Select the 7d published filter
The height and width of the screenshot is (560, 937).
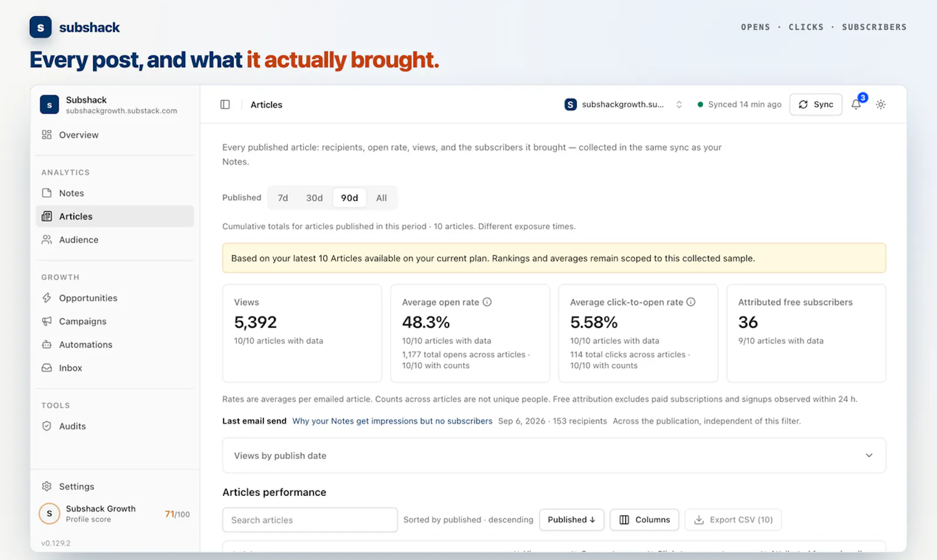(x=283, y=198)
